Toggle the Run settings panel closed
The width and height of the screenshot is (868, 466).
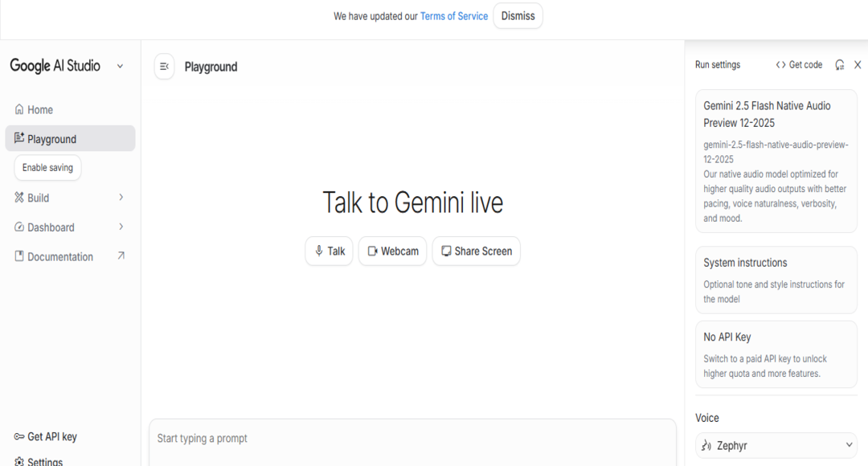(x=858, y=64)
